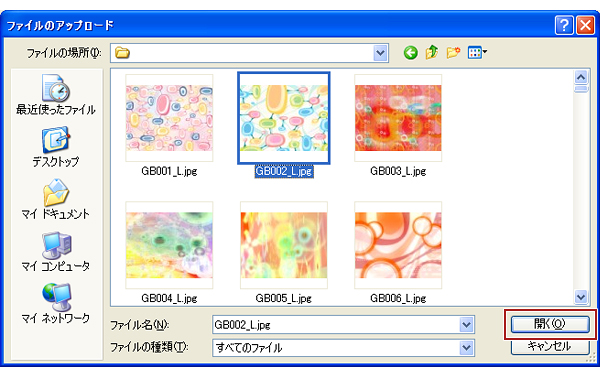Open マイ ネットワーク location
Screen dimensions: 600x385
pyautogui.click(x=56, y=303)
